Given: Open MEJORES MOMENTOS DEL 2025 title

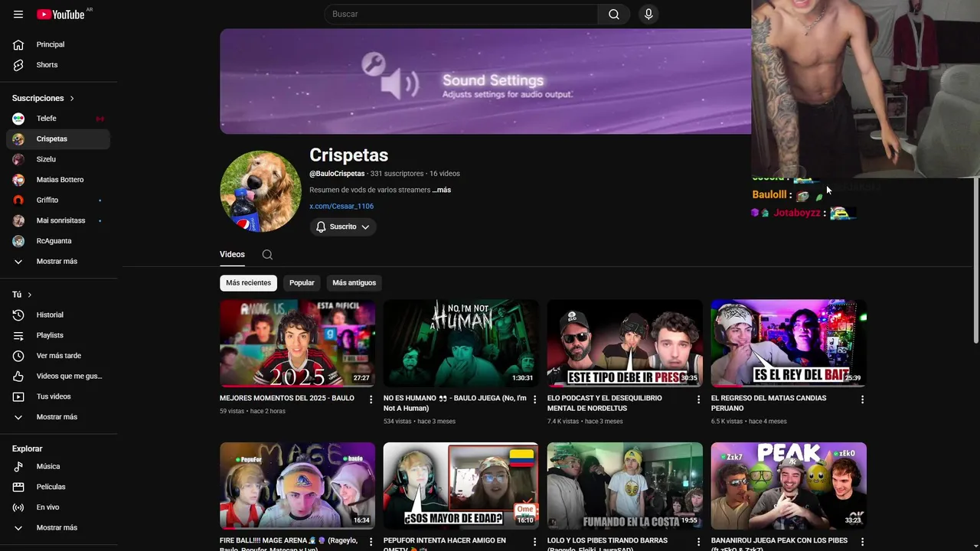Looking at the screenshot, I should [x=287, y=398].
